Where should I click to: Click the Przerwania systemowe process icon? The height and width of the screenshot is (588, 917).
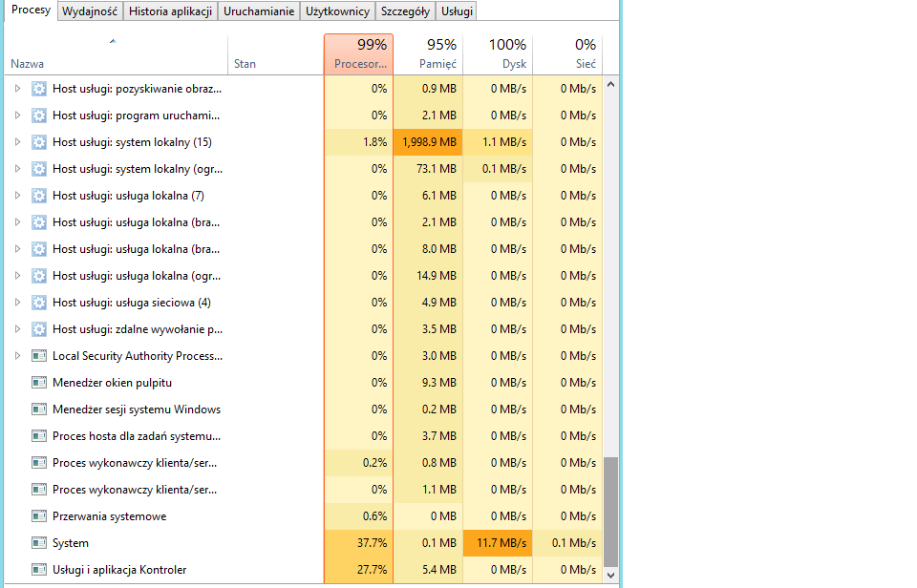click(38, 516)
